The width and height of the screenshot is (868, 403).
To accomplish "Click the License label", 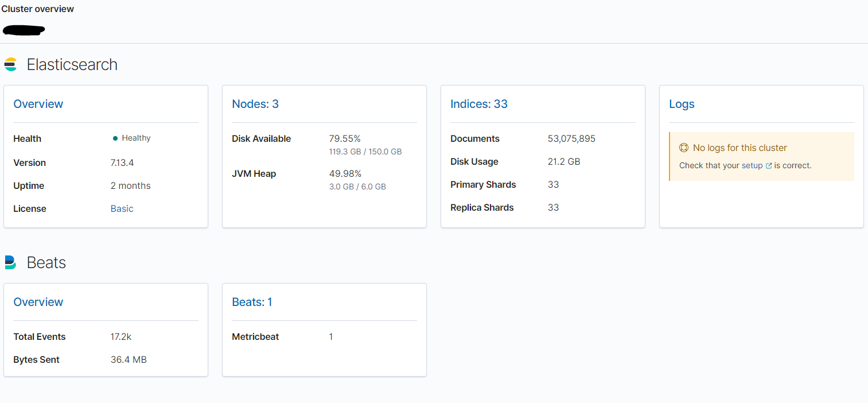I will point(30,208).
